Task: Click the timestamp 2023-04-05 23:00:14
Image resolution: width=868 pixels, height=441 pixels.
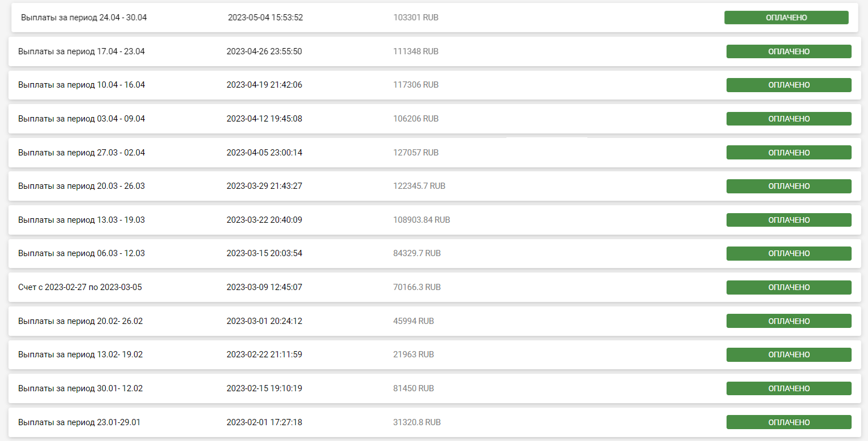Action: click(x=264, y=153)
